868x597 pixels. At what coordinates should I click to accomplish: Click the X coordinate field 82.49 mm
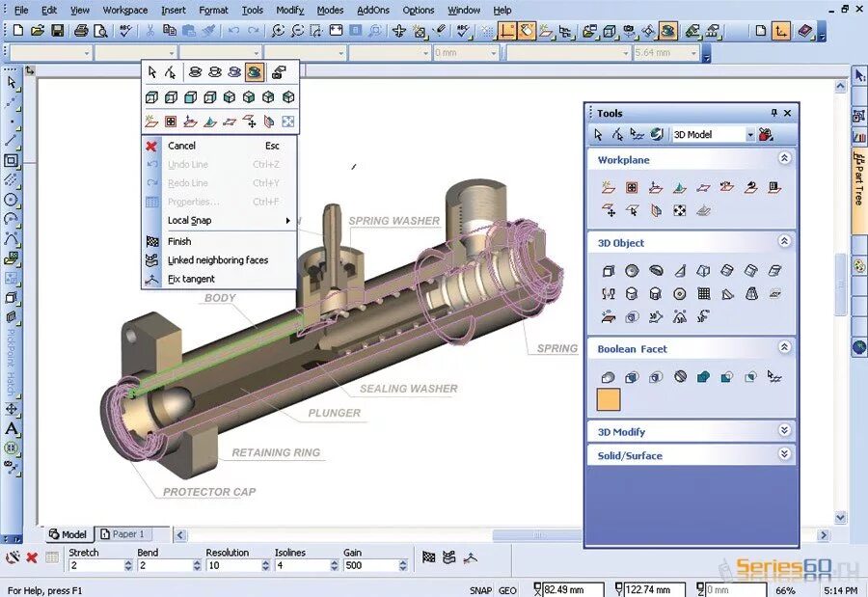[573, 590]
